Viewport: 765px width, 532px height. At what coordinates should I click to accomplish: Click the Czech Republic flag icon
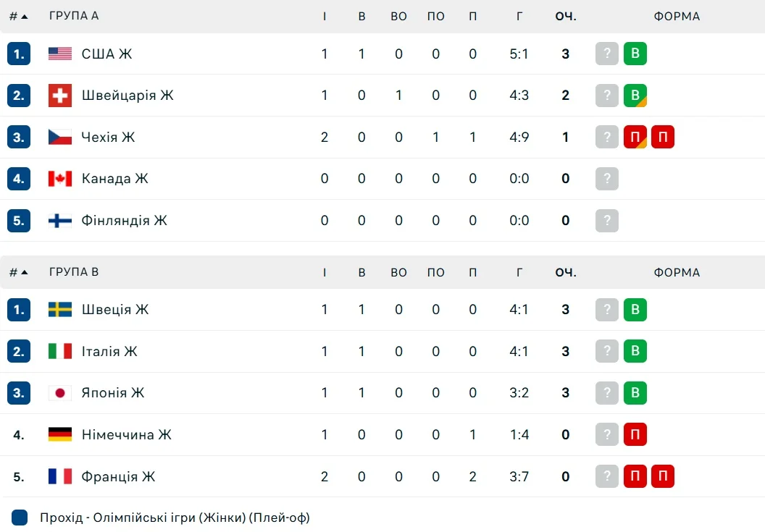(x=60, y=137)
